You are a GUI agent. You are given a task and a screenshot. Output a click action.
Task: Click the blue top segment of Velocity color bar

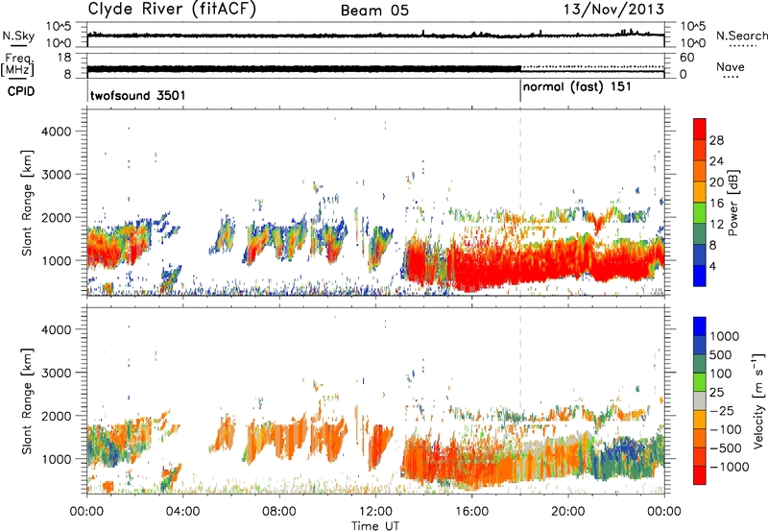(x=700, y=326)
